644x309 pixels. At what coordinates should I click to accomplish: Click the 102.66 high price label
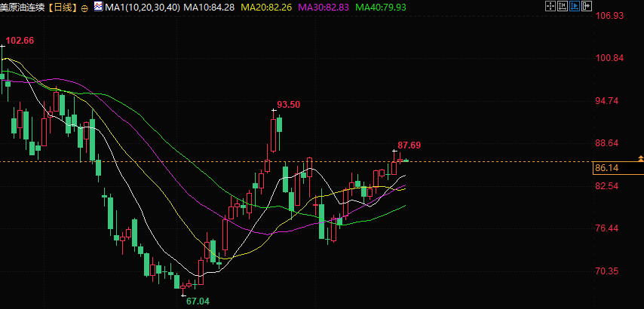(20, 40)
